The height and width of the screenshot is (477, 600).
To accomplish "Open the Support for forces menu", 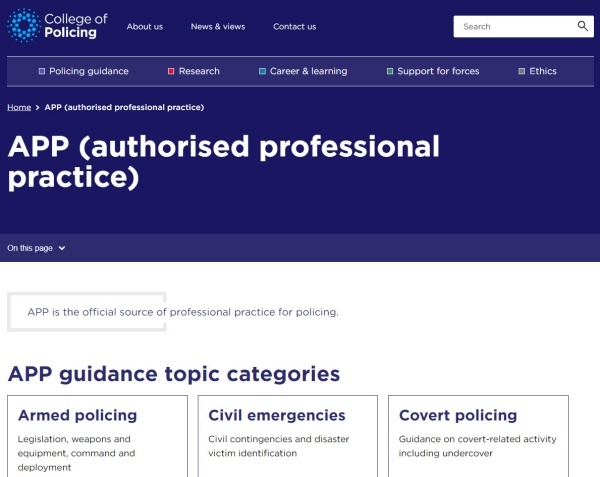I will coord(433,71).
